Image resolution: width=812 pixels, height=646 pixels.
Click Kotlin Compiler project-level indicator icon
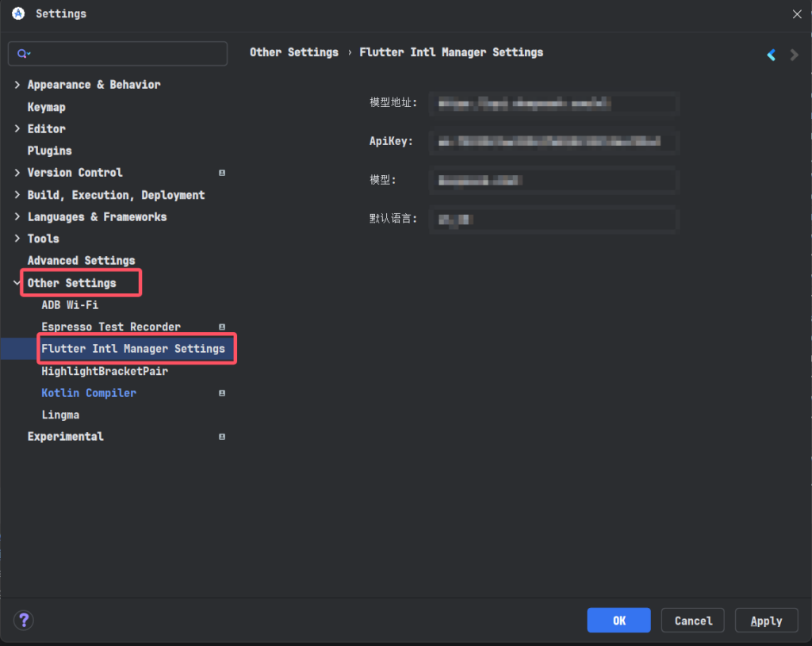[222, 393]
